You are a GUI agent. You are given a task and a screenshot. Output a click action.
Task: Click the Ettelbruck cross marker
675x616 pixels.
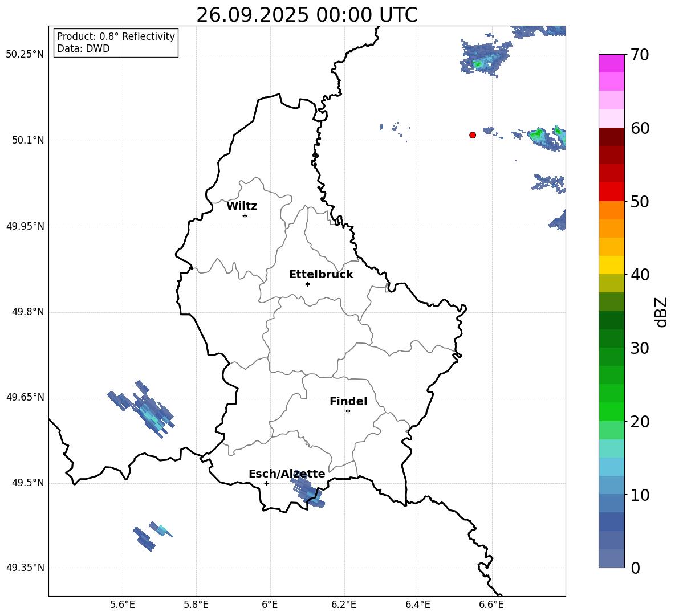click(x=307, y=284)
